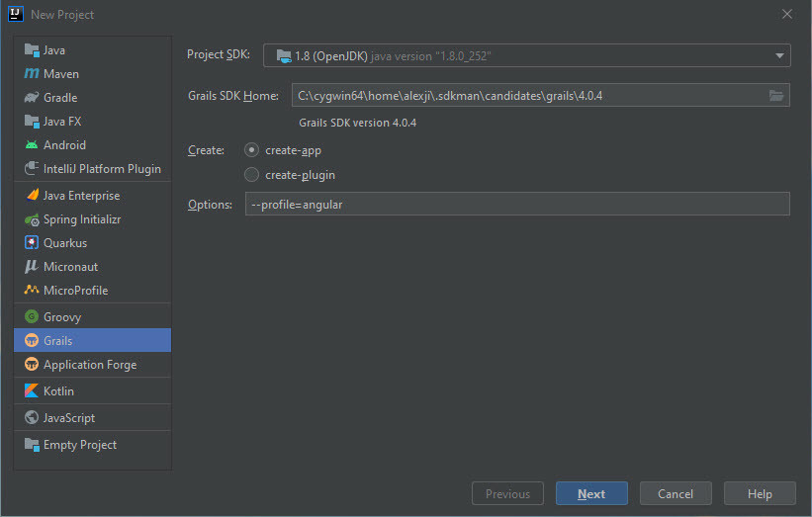Screen dimensions: 812x517
Task: Select the Gradle row label
Action: tap(60, 98)
